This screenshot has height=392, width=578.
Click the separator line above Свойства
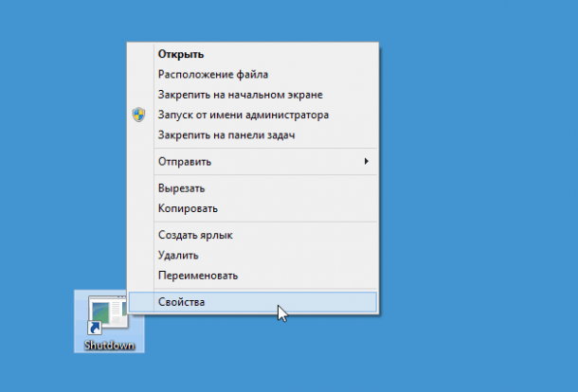(251, 289)
